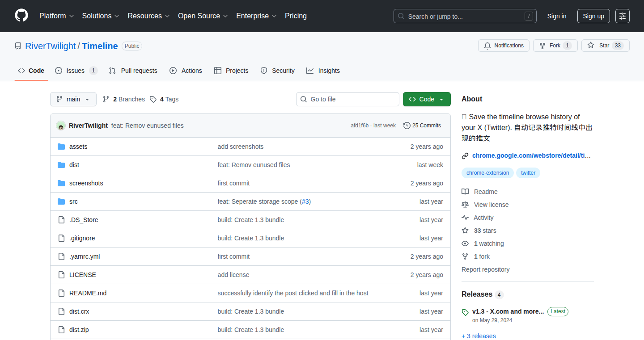Click the .DS_Store file icon

pyautogui.click(x=61, y=220)
